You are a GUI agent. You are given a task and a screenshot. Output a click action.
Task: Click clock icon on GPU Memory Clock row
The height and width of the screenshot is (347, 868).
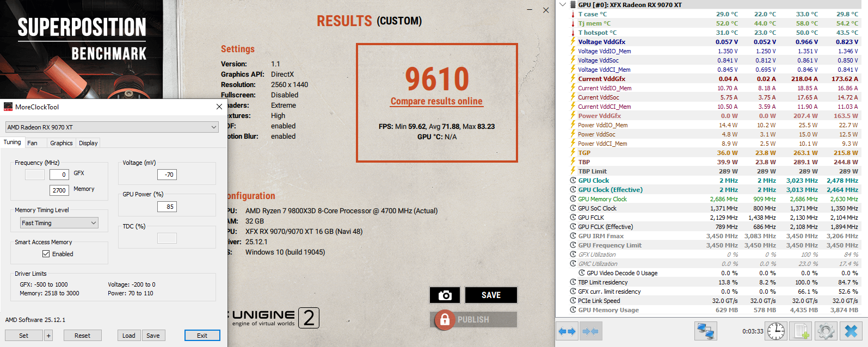[x=573, y=199]
